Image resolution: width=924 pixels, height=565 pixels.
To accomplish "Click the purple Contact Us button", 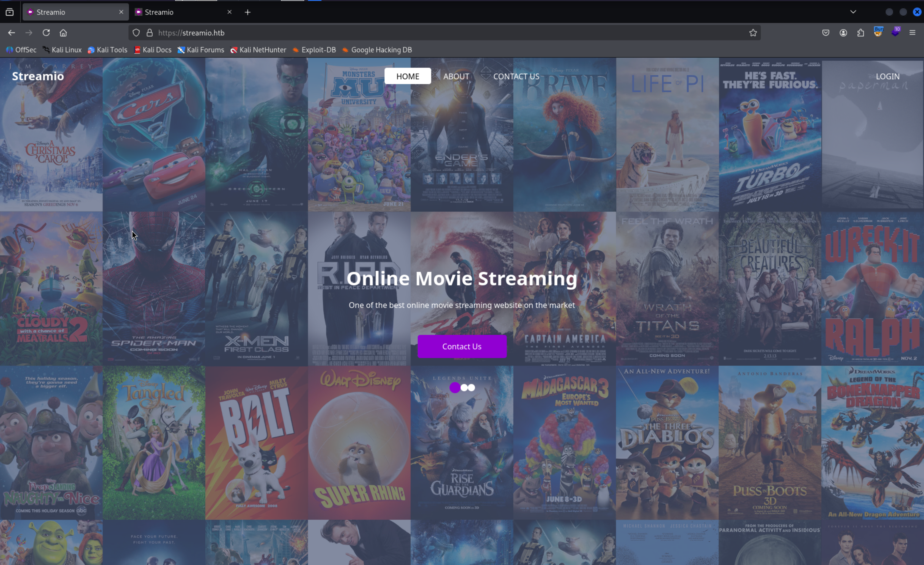I will point(462,346).
